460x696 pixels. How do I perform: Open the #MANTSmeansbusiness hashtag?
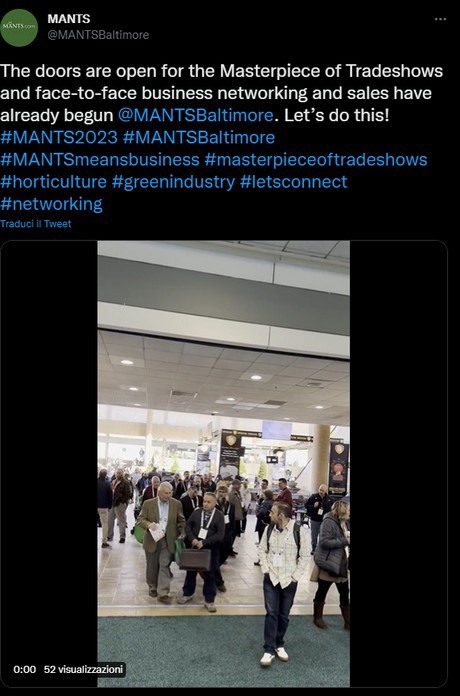tap(99, 160)
